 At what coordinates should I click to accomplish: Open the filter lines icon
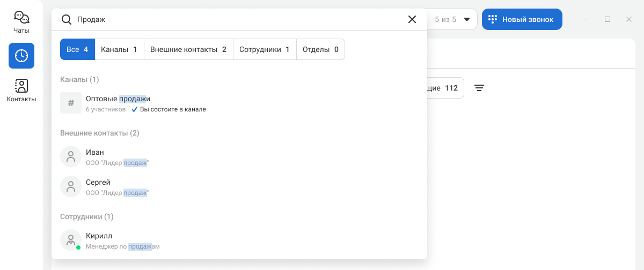479,88
